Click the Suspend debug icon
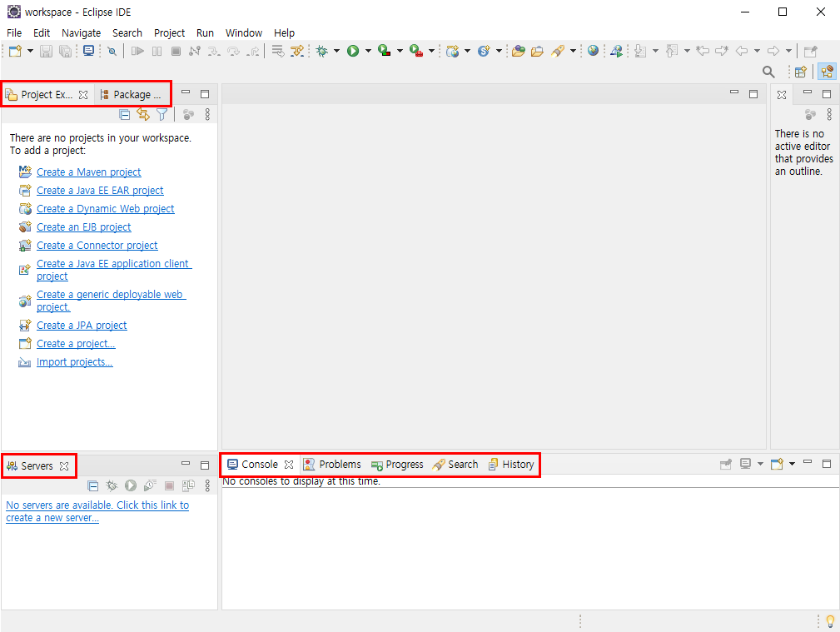The height and width of the screenshot is (632, 840). click(157, 51)
